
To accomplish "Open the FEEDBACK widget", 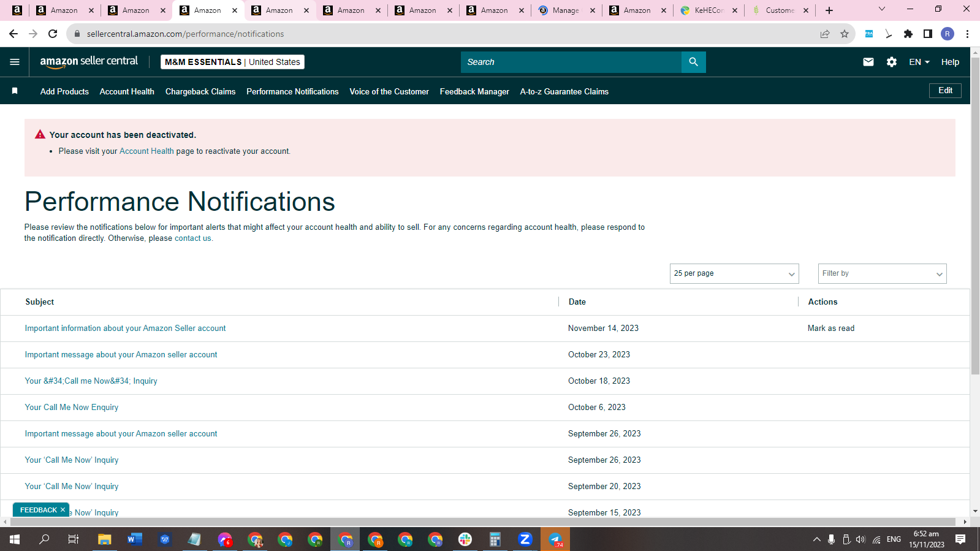I will pos(38,510).
